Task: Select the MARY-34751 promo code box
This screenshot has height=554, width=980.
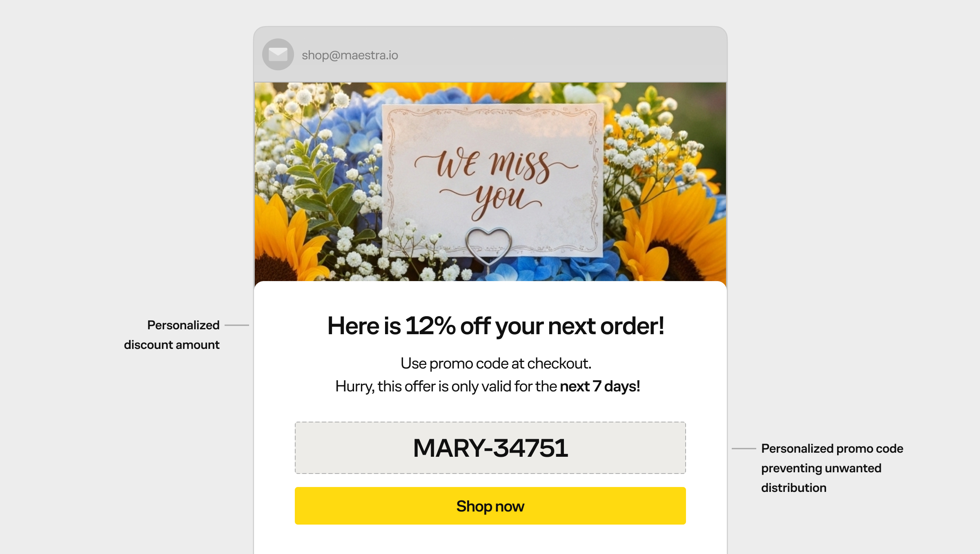Action: (x=490, y=448)
